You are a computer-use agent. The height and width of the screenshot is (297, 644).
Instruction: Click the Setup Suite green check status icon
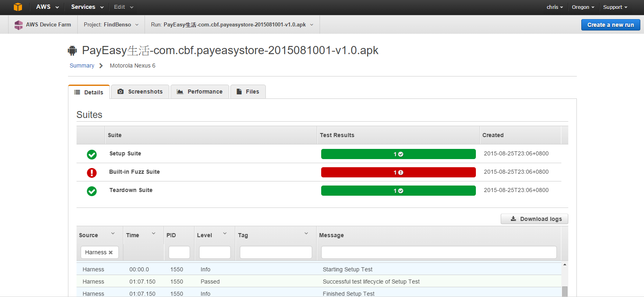click(x=92, y=155)
